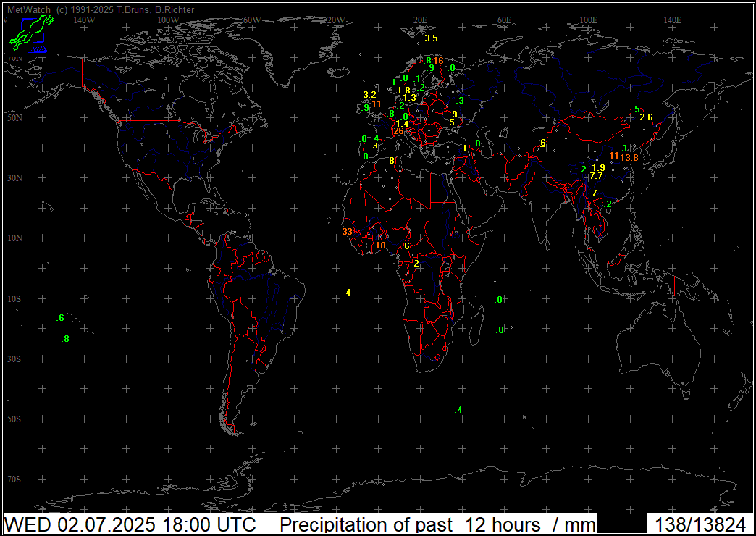Click the '140W' longitude label
The width and height of the screenshot is (756, 536).
(84, 20)
